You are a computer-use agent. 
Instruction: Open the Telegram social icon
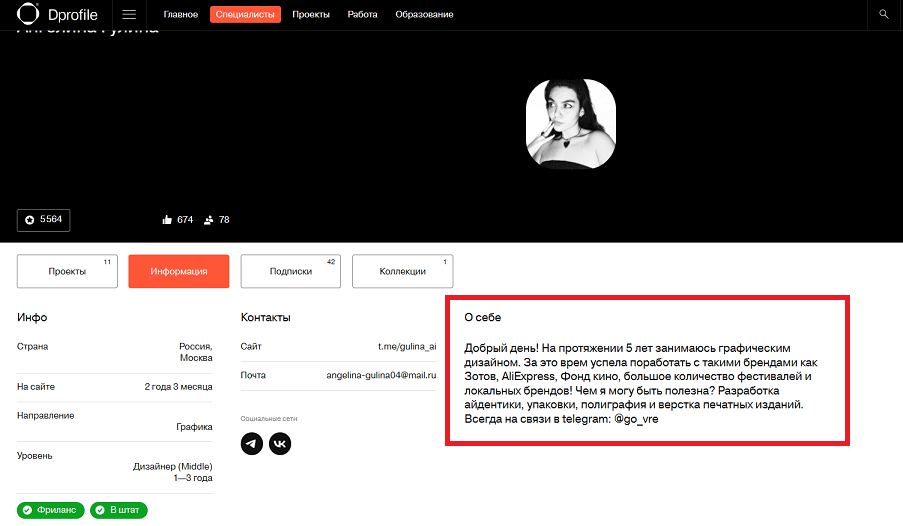pyautogui.click(x=252, y=444)
